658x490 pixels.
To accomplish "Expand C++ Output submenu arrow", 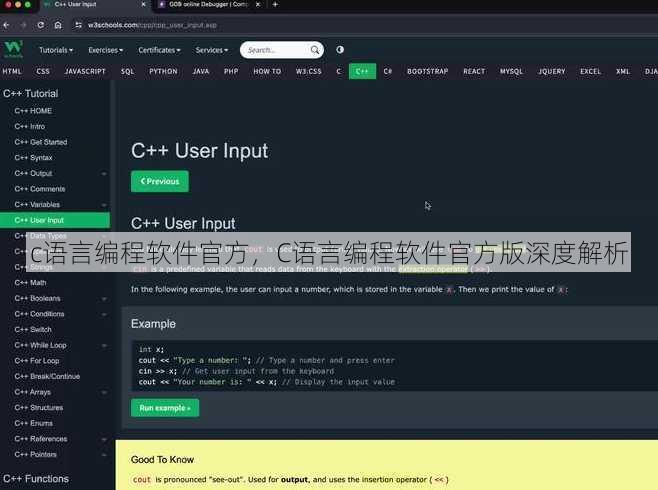I will (104, 173).
